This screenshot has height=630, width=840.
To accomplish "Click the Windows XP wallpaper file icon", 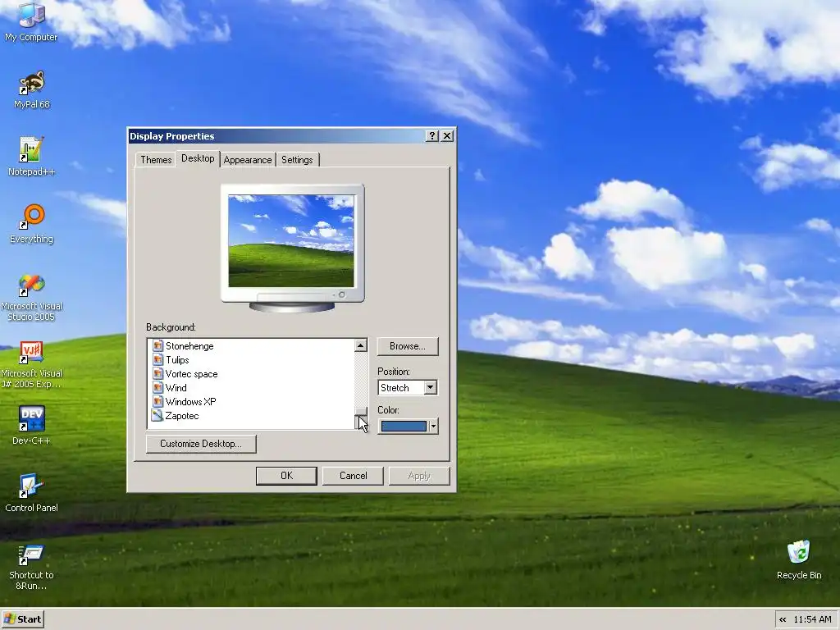I will tap(157, 402).
